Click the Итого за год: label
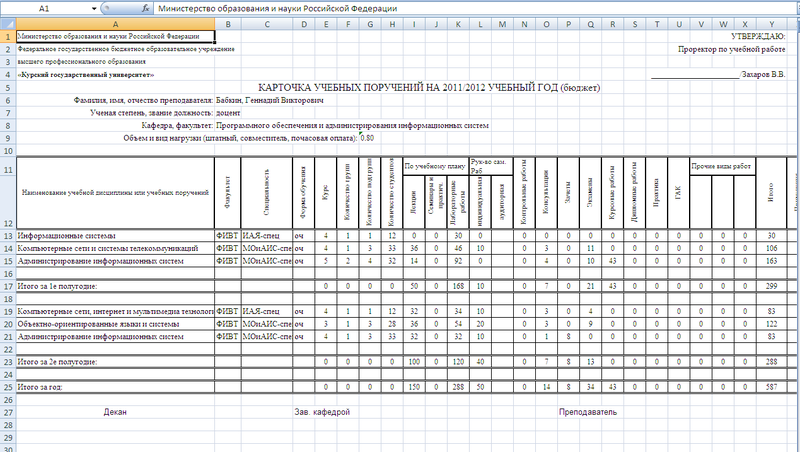This screenshot has width=800, height=452. [115, 387]
